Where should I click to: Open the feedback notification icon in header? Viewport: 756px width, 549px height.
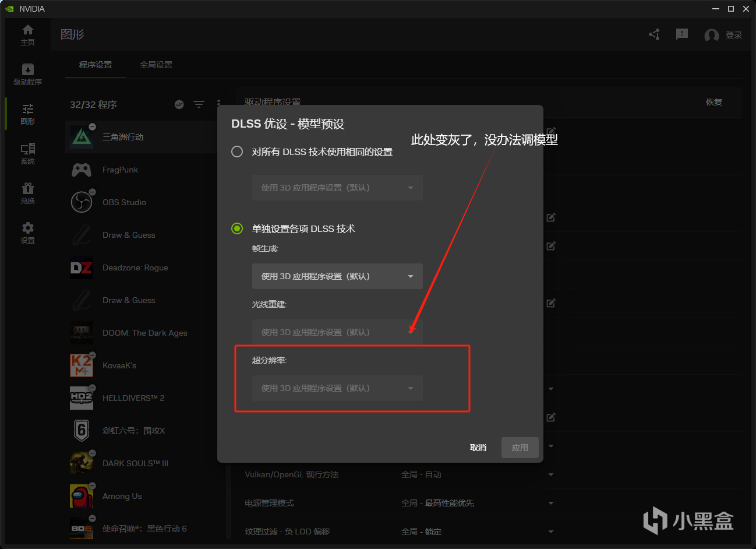[682, 34]
